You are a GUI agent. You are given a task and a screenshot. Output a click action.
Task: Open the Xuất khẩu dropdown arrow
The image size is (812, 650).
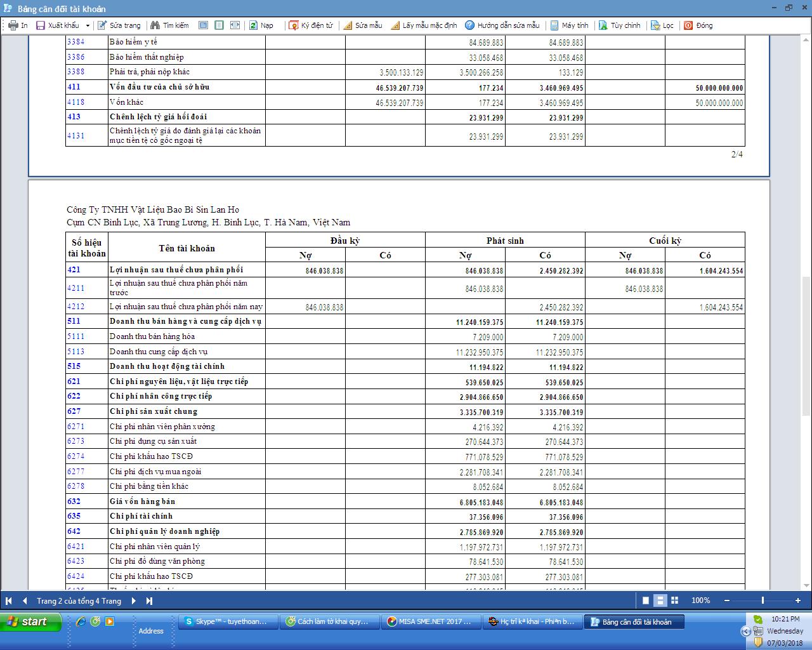pyautogui.click(x=88, y=25)
